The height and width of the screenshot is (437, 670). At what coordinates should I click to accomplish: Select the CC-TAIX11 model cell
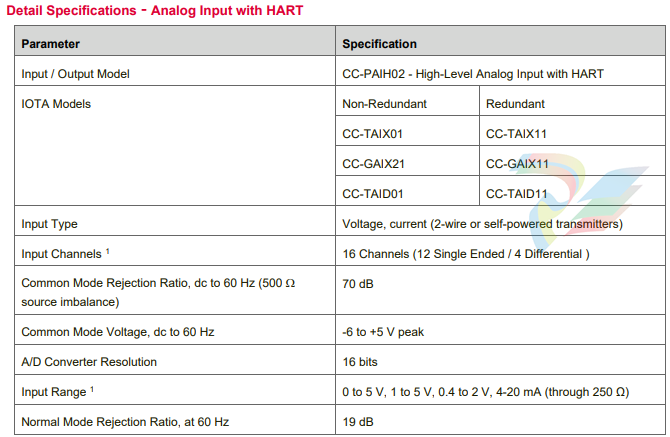pyautogui.click(x=516, y=134)
